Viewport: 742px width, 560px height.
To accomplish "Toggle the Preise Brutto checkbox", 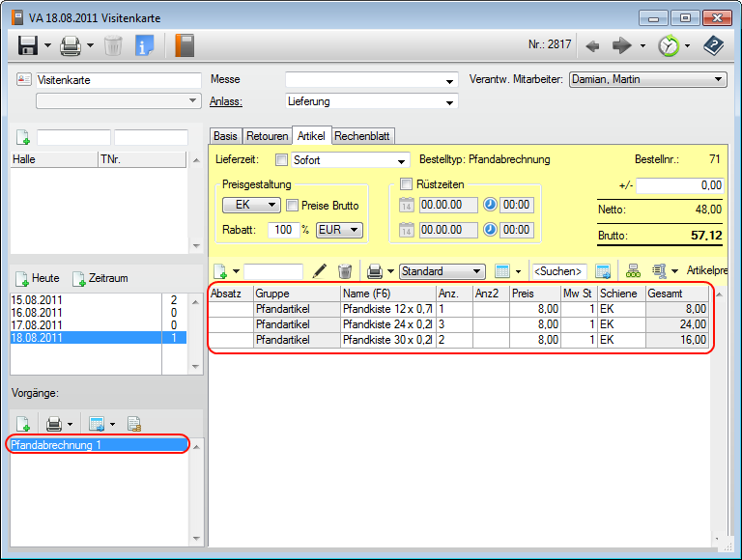I will coord(293,205).
